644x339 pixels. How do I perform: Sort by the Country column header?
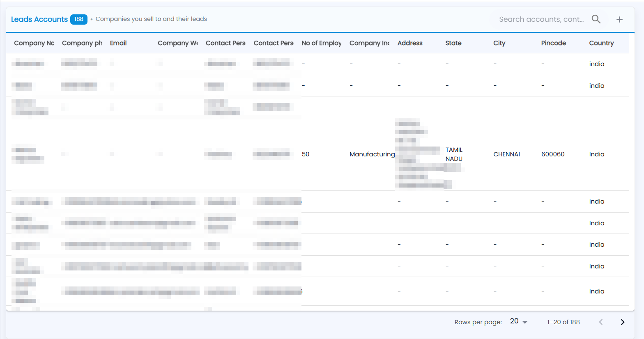click(x=602, y=43)
